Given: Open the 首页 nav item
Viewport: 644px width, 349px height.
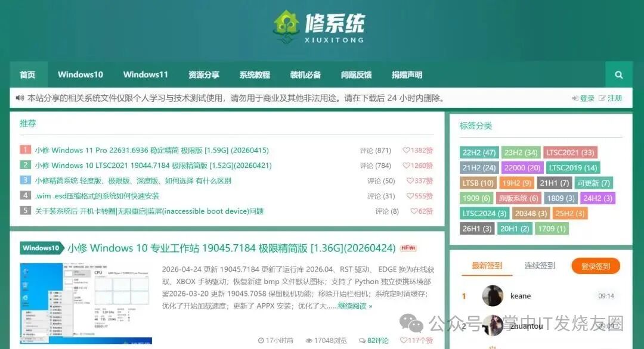Looking at the screenshot, I should click(28, 74).
